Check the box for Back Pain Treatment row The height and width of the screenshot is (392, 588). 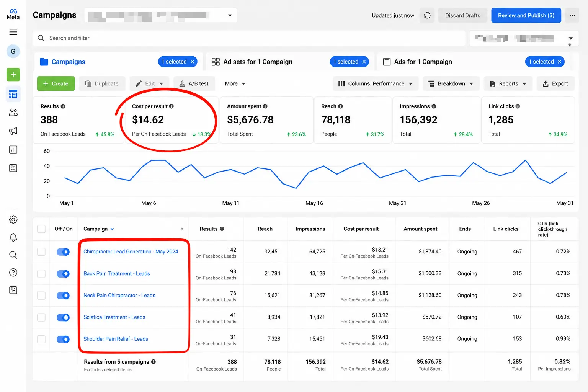pyautogui.click(x=41, y=274)
